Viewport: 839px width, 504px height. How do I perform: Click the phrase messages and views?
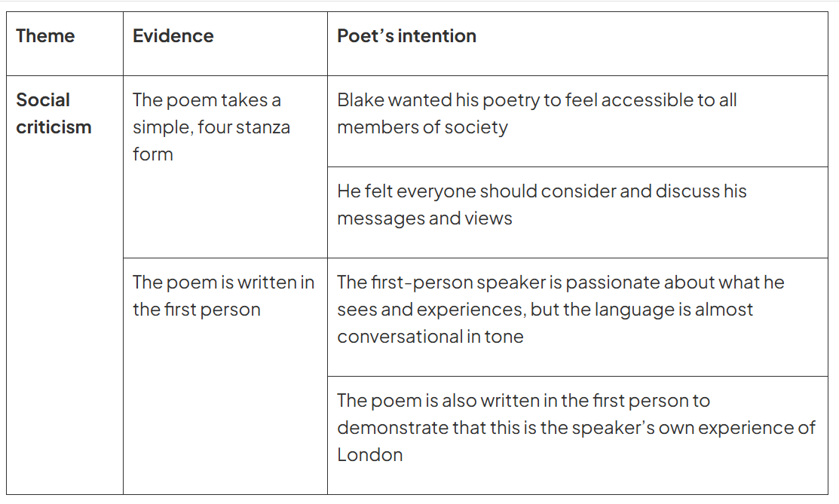click(x=424, y=218)
